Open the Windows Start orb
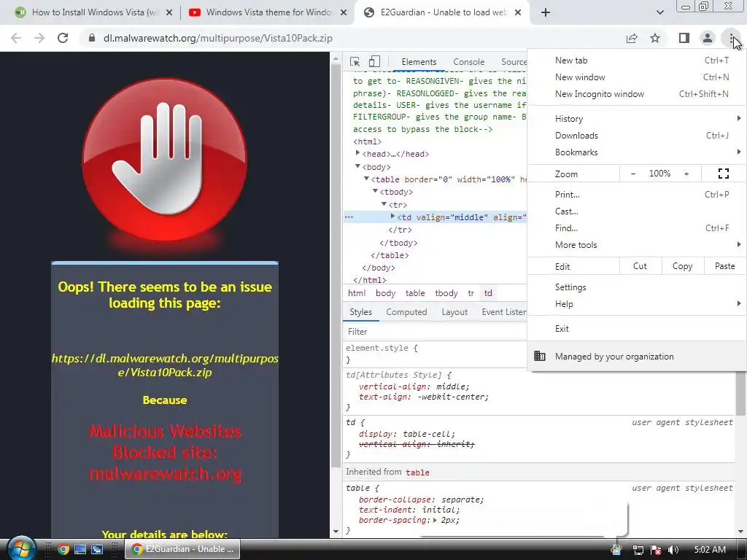The image size is (747, 560). [20, 548]
